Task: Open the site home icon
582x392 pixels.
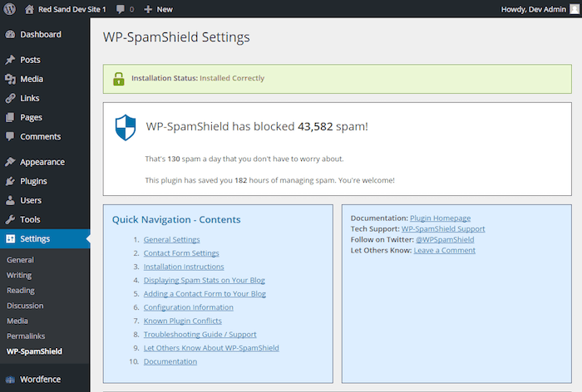Action: click(29, 9)
